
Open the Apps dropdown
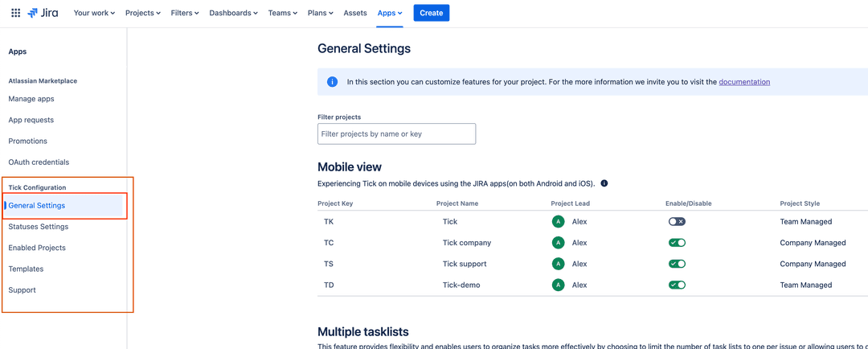[390, 13]
